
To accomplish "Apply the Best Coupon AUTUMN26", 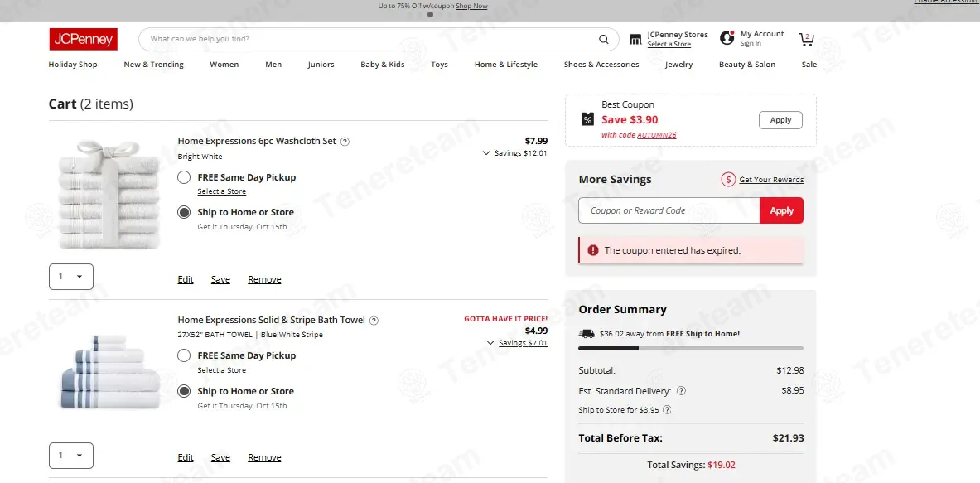I will click(780, 120).
